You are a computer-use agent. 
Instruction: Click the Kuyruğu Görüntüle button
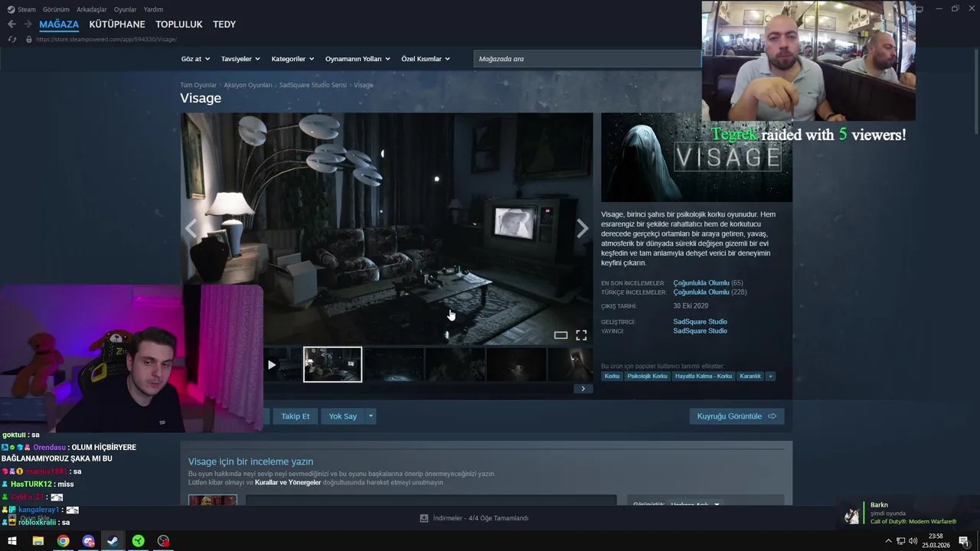[x=737, y=416]
